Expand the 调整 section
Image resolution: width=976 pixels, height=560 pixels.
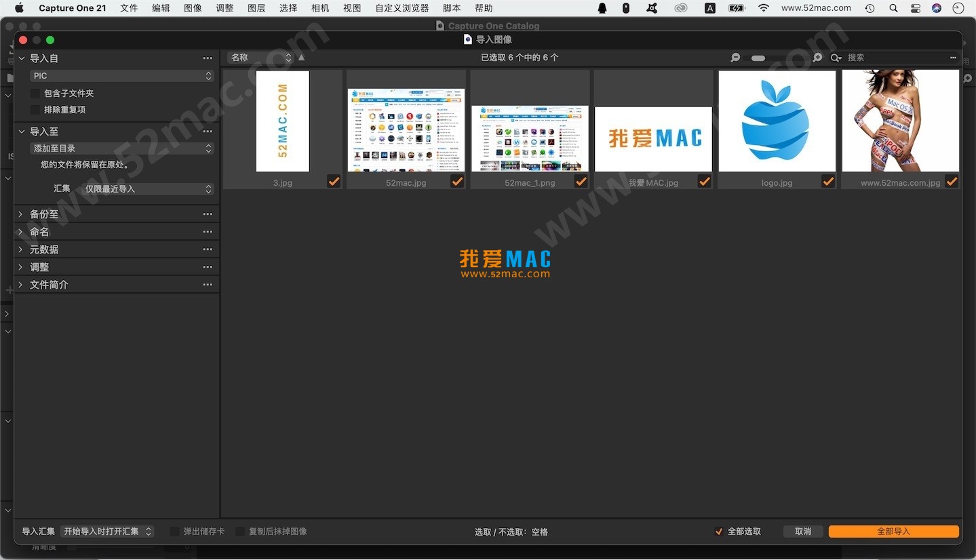[x=21, y=267]
